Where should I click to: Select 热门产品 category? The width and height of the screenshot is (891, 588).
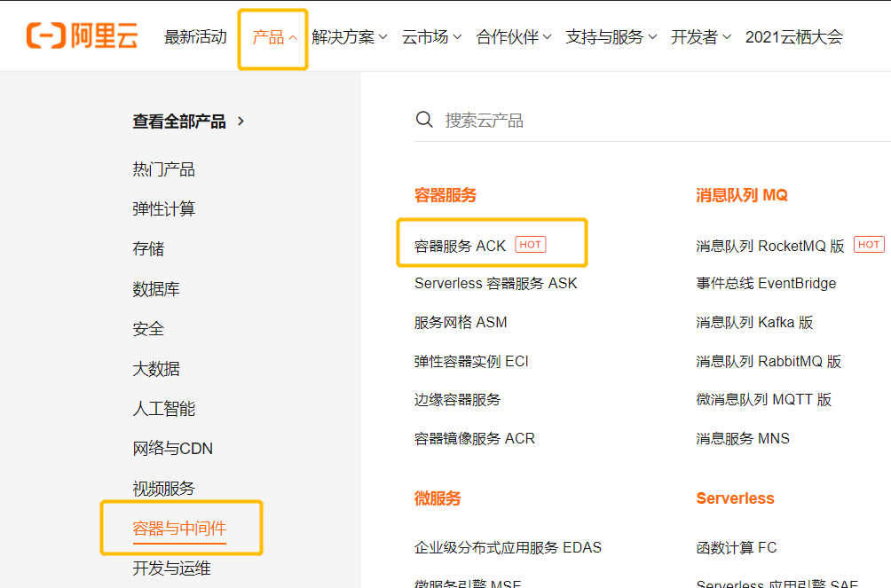tap(163, 169)
